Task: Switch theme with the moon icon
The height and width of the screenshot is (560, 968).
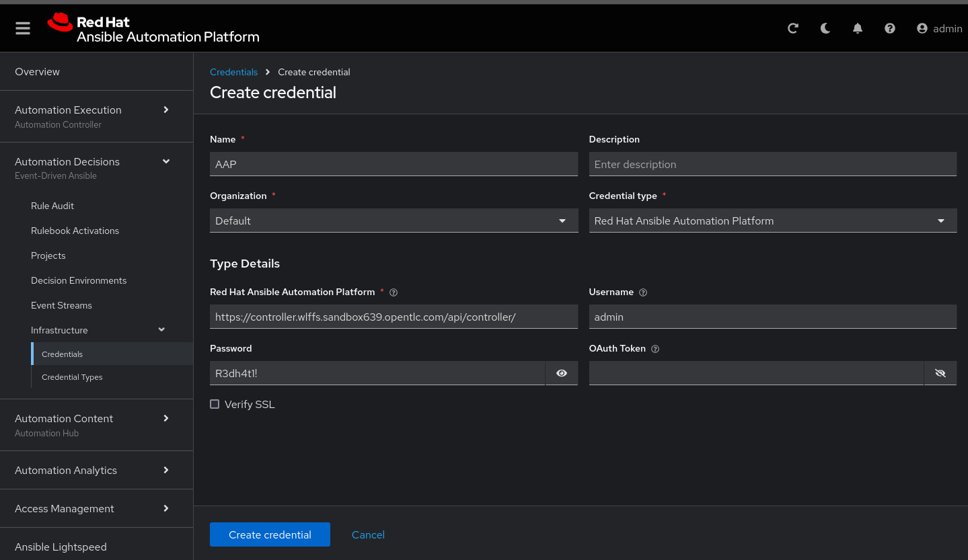Action: pos(825,28)
